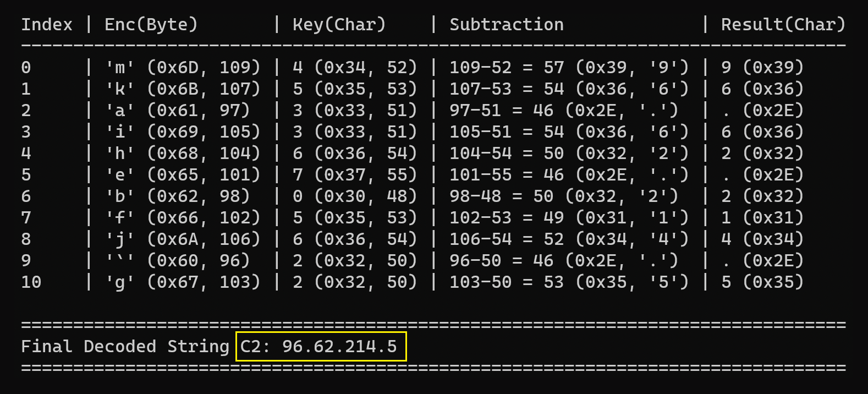Click the Final Decoded String label

click(x=125, y=347)
